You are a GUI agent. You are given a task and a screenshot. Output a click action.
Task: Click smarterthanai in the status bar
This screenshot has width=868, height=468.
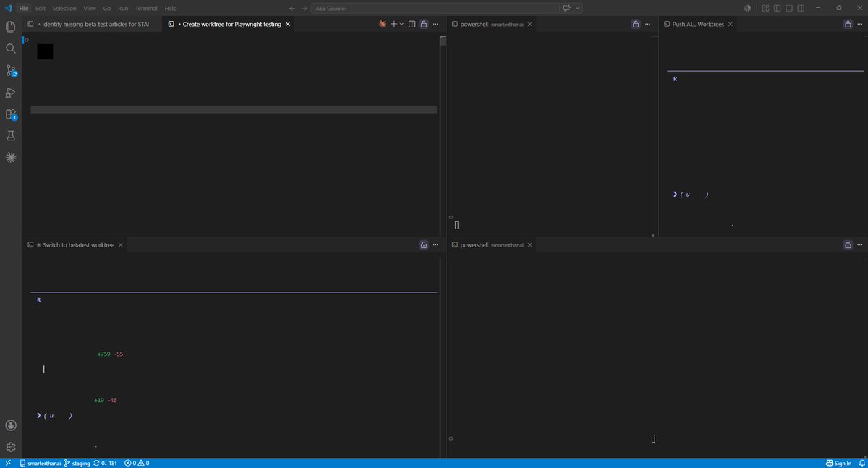click(x=40, y=463)
